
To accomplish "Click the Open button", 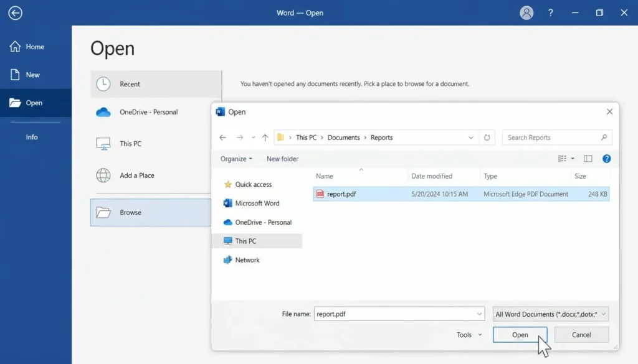I will (520, 335).
